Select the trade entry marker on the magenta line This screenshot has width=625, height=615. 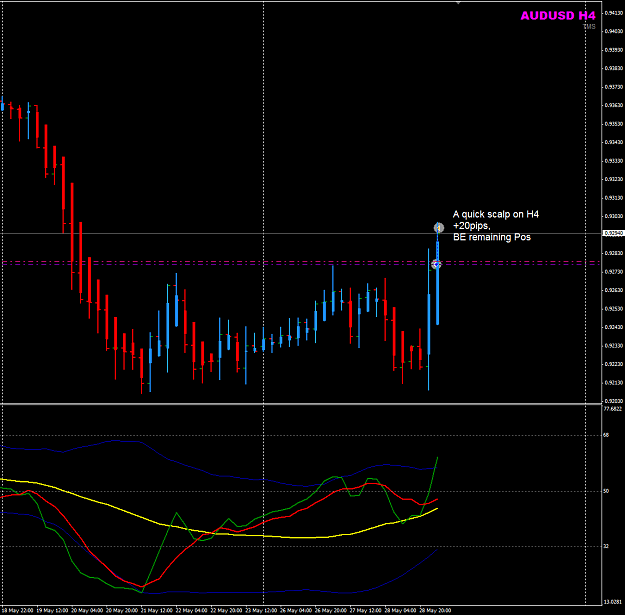click(436, 264)
